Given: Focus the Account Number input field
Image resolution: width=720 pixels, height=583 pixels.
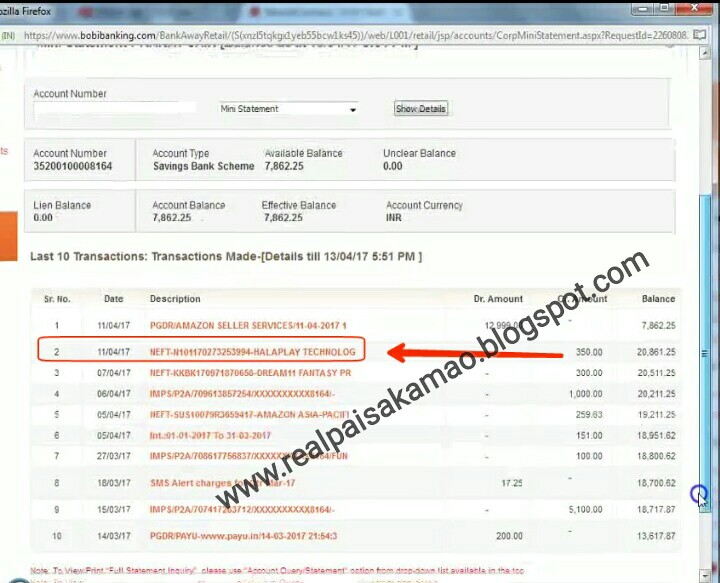Looking at the screenshot, I should click(x=115, y=108).
